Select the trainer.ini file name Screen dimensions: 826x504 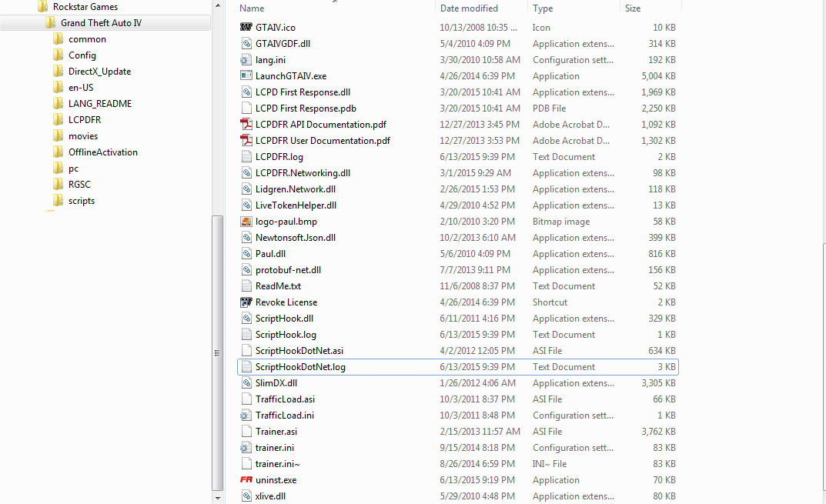[275, 448]
